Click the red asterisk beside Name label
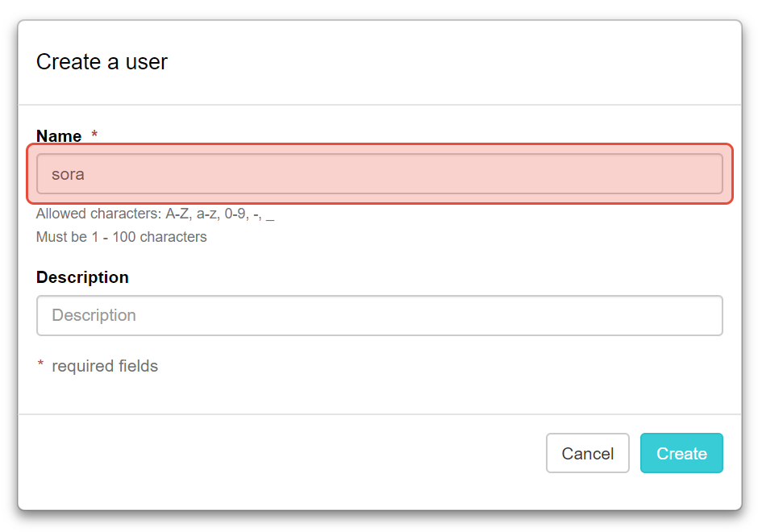This screenshot has width=758, height=532. click(94, 135)
